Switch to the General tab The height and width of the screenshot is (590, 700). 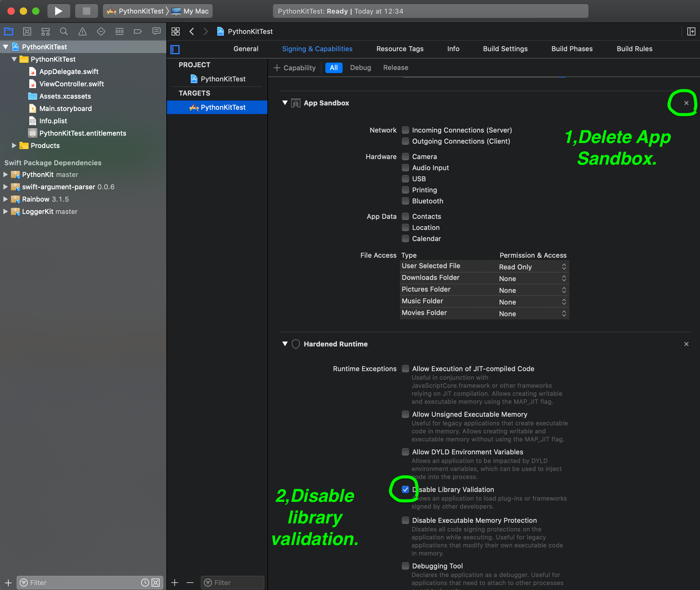pyautogui.click(x=246, y=49)
